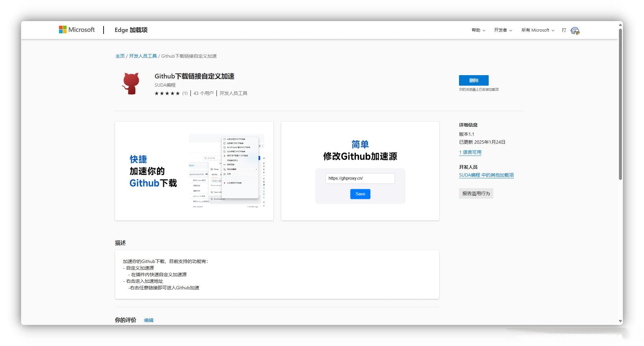Screen dimensions: 644x346
Task: Go to 主页 breadcrumb link
Action: coord(120,56)
